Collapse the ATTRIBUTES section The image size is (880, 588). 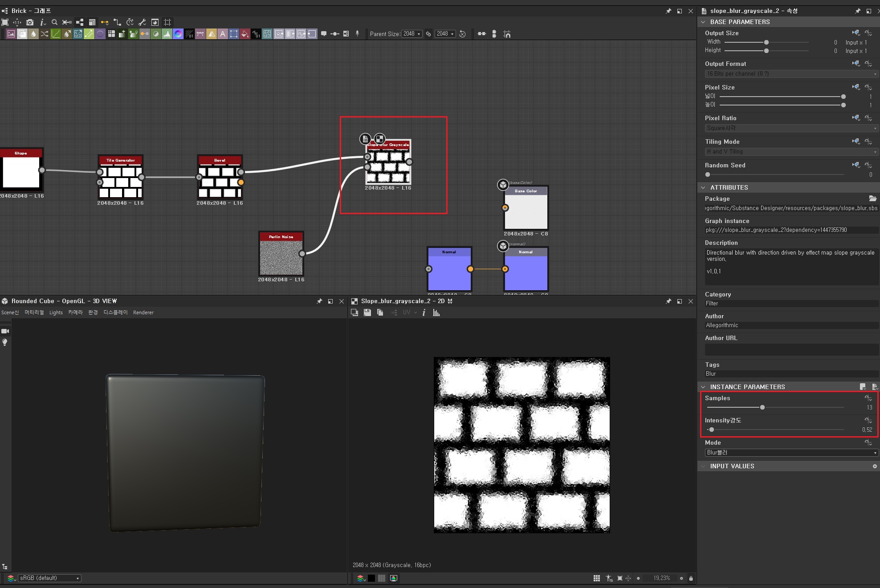703,187
